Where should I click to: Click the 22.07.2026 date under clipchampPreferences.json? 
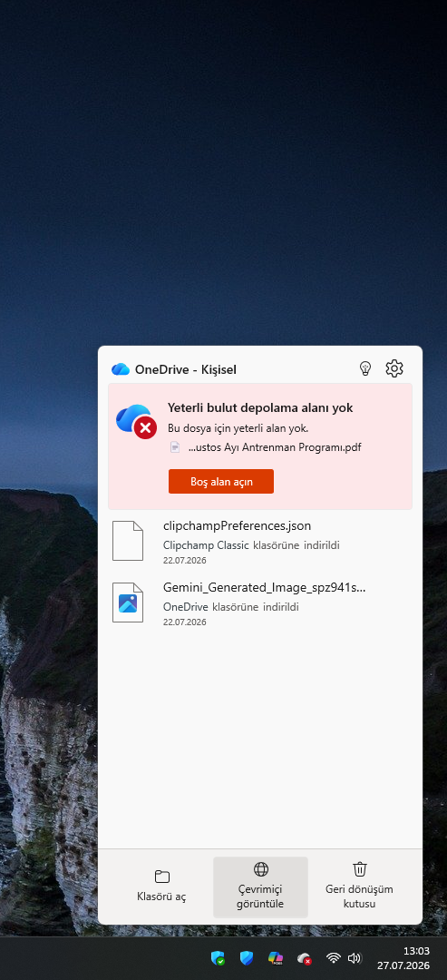point(185,561)
